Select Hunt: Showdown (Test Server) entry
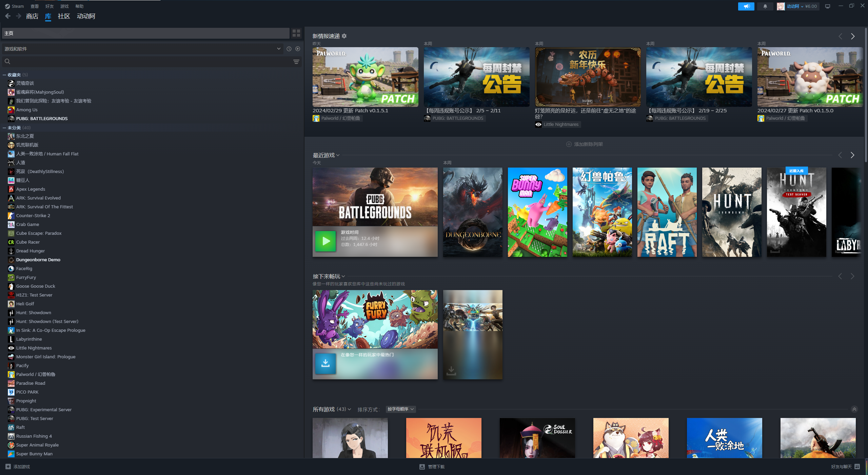Image resolution: width=868 pixels, height=475 pixels. 47,321
